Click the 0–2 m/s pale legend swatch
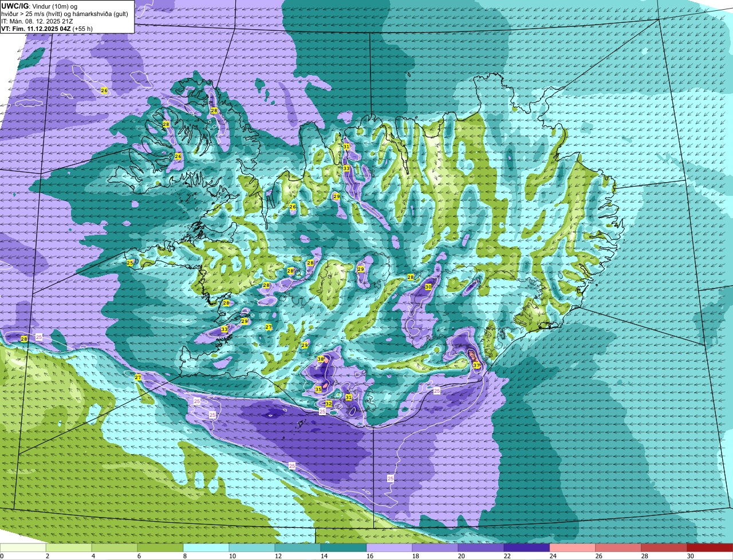The height and width of the screenshot is (560, 733). (x=23, y=547)
